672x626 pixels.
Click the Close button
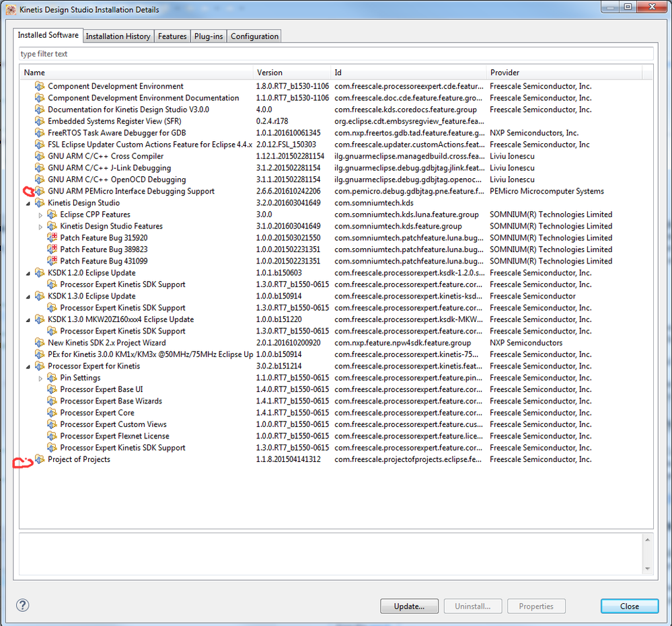[630, 607]
